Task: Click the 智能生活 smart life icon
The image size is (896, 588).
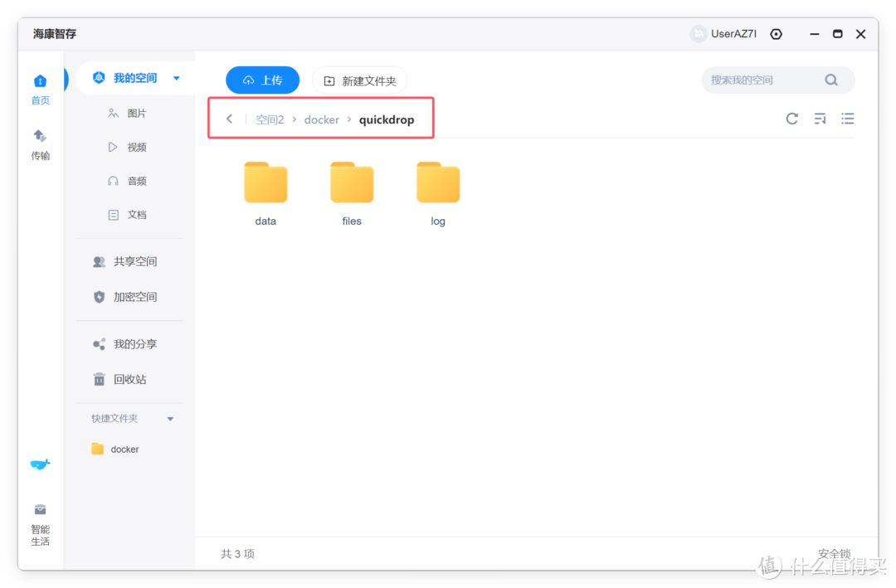Action: click(40, 520)
